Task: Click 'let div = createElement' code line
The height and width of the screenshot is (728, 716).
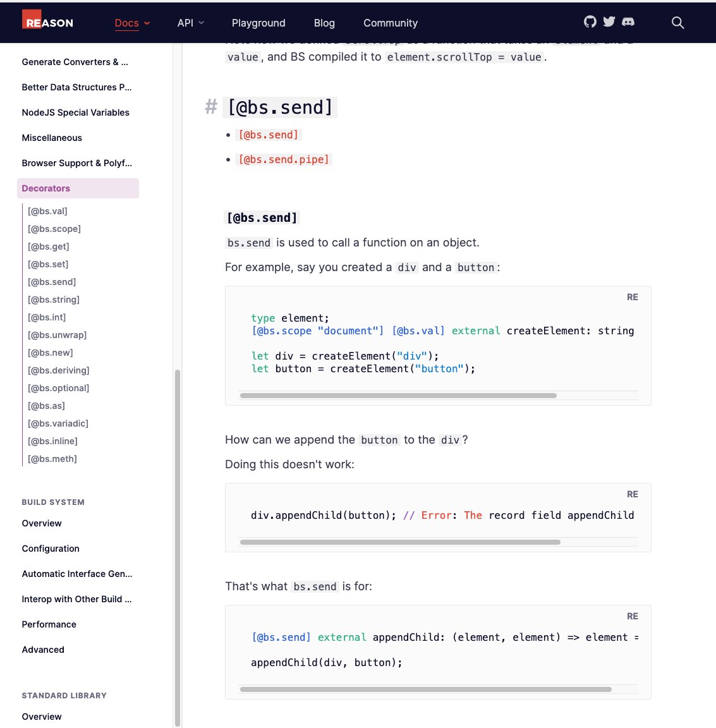Action: point(344,356)
